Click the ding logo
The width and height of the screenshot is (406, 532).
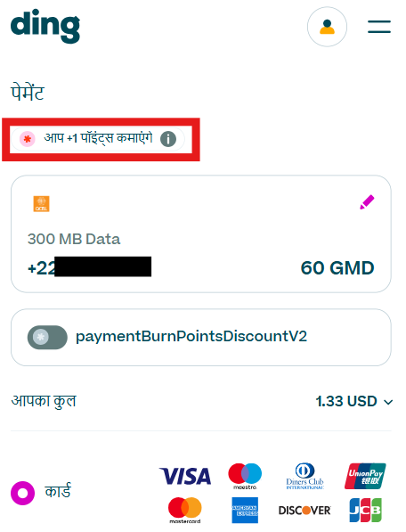(x=45, y=27)
